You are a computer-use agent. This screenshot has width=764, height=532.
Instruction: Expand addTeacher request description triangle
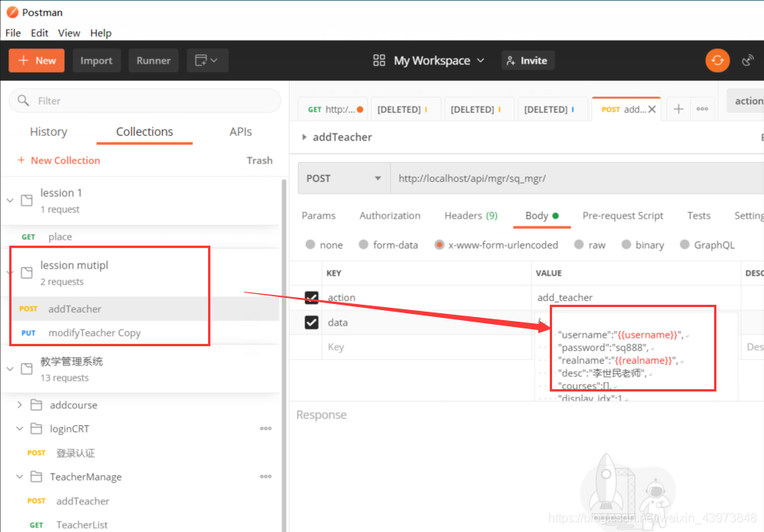coord(304,137)
